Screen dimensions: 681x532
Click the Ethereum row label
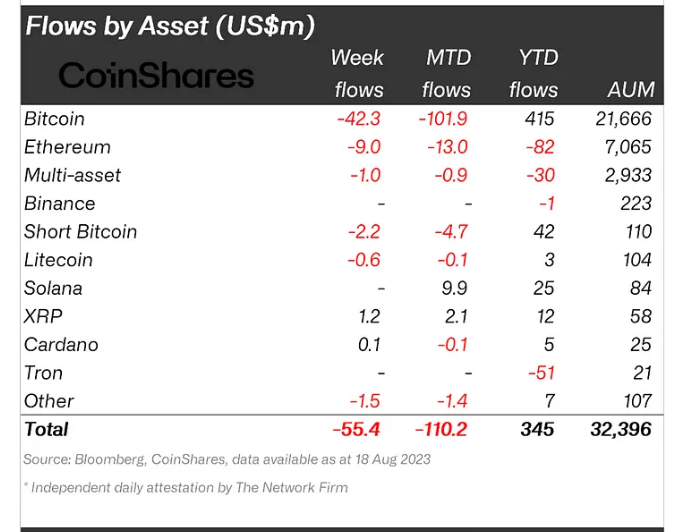67,147
